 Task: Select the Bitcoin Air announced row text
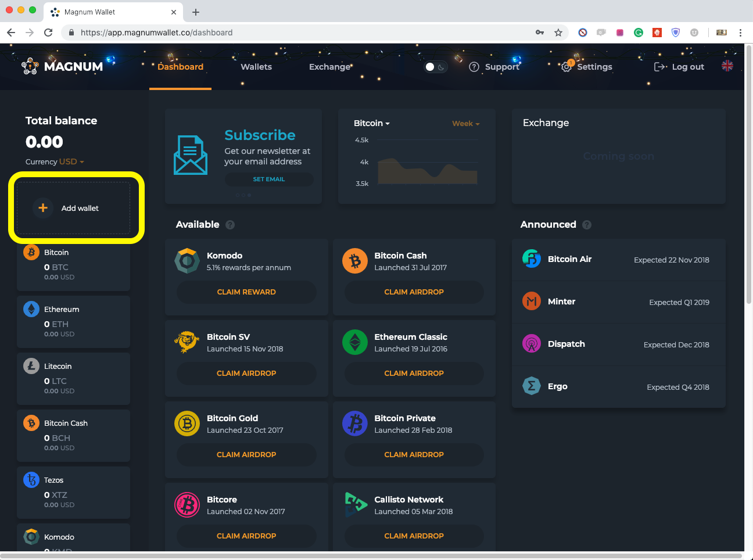569,259
